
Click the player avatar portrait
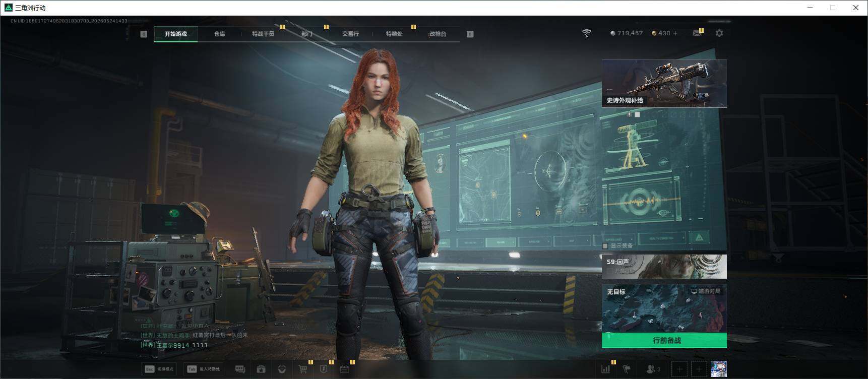718,369
